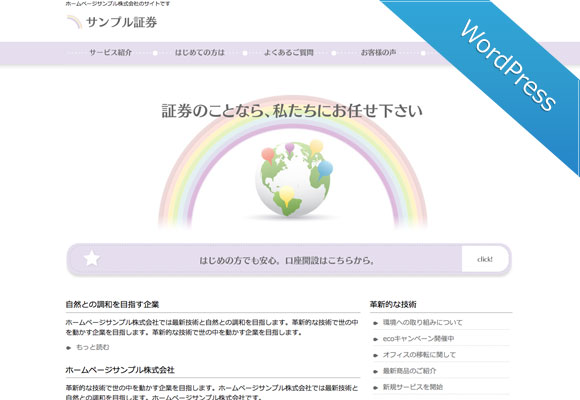This screenshot has height=400, width=580.
Task: Click the rainbow arc logo icon
Action: click(x=74, y=22)
